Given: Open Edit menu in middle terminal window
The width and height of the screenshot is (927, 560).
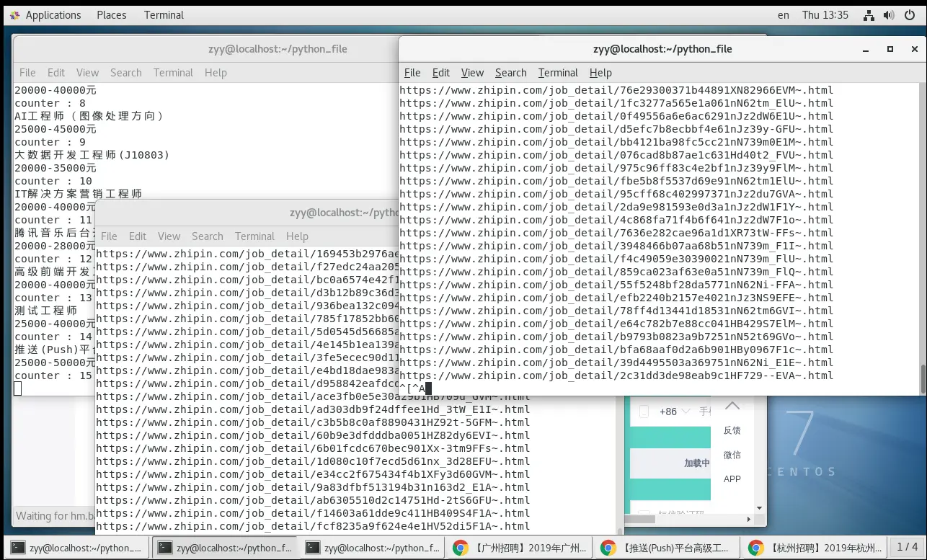Looking at the screenshot, I should (138, 236).
